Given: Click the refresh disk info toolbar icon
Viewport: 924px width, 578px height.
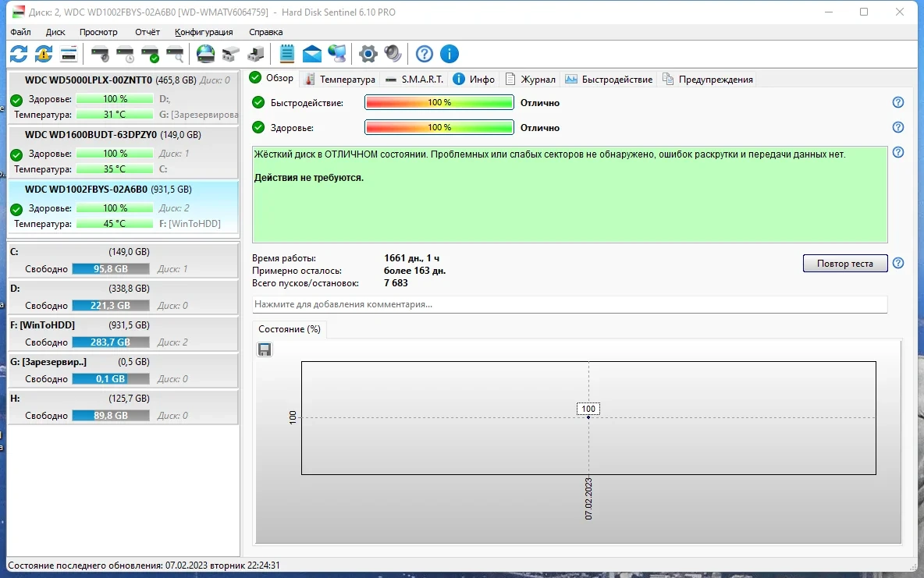Looking at the screenshot, I should point(19,54).
